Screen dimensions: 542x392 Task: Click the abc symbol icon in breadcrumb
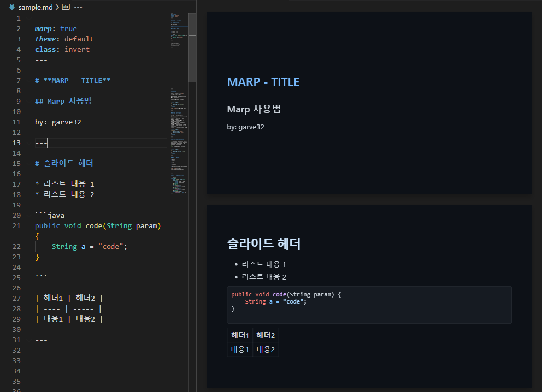(x=66, y=7)
